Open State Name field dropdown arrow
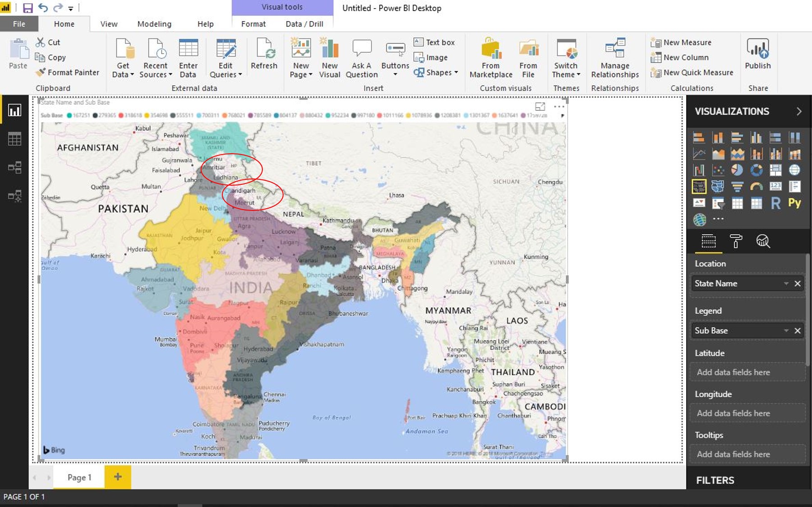The image size is (812, 507). point(786,283)
